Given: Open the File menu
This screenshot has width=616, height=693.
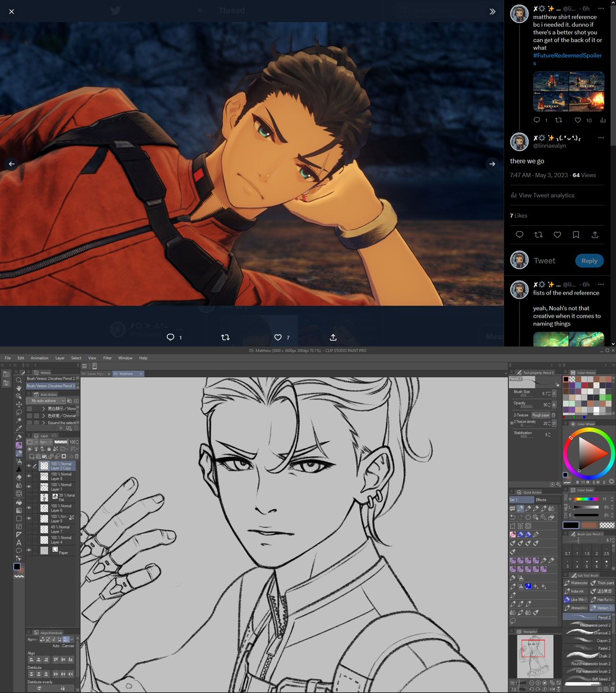Looking at the screenshot, I should tap(8, 358).
